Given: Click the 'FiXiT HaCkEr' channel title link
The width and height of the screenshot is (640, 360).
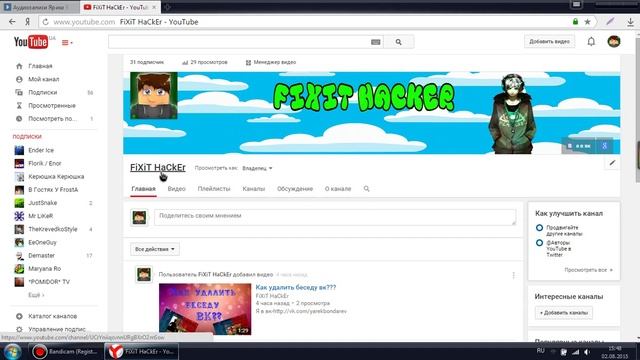Looking at the screenshot, I should point(158,167).
